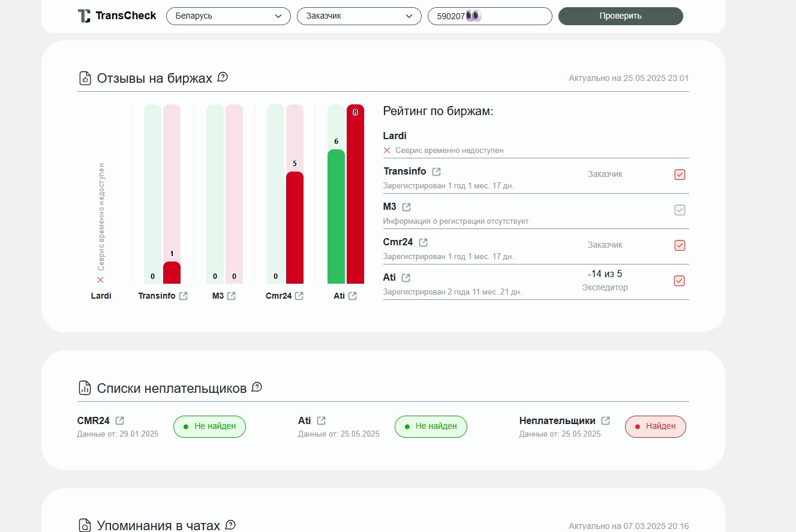Click the '-14 из 5' Ati rating text
The width and height of the screenshot is (796, 532).
pyautogui.click(x=605, y=274)
